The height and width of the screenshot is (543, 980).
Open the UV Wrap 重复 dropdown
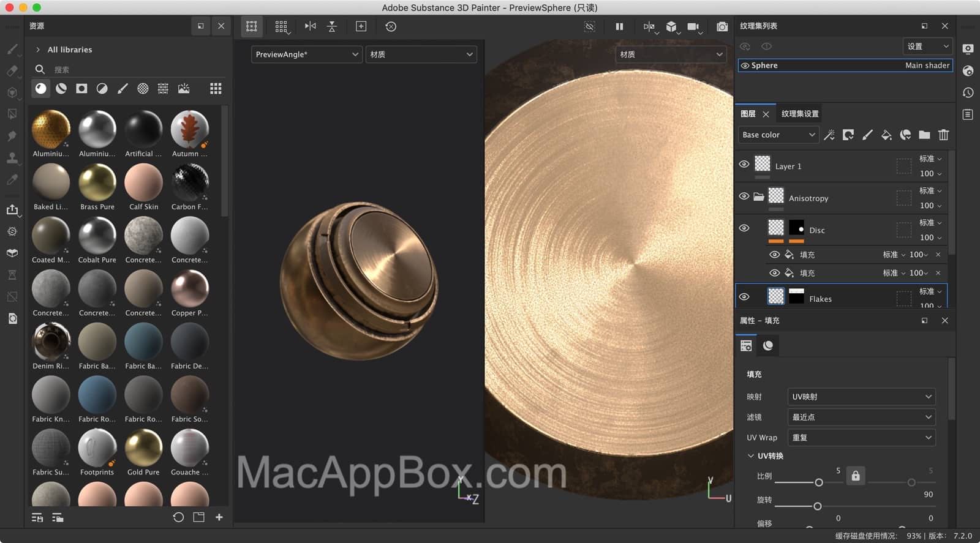[861, 438]
